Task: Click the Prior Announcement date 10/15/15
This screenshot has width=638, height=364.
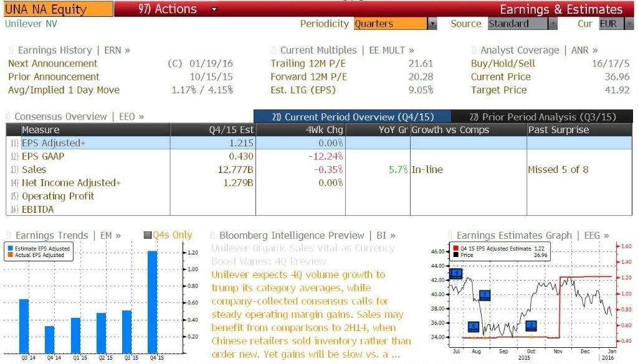Action: pyautogui.click(x=211, y=77)
